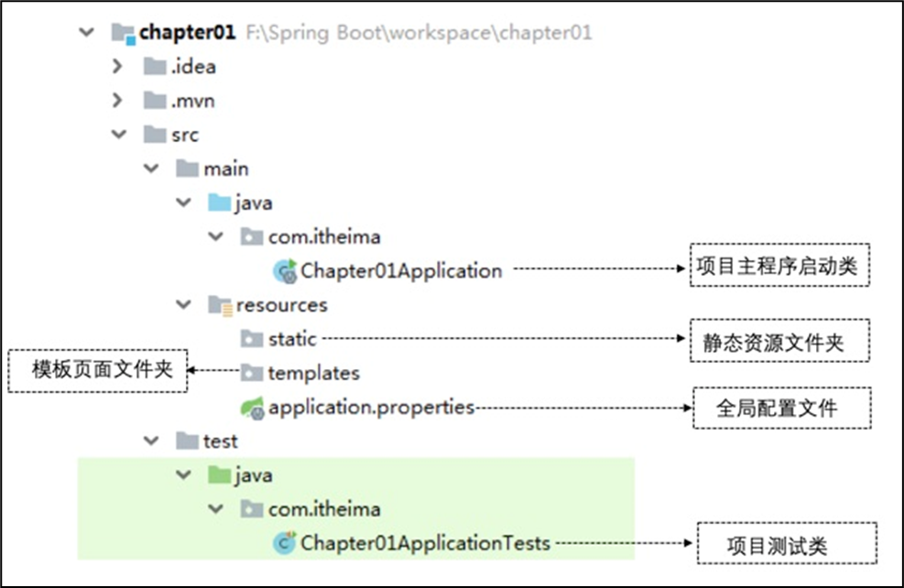
Task: Collapse the chapter01 project root node
Action: click(87, 33)
